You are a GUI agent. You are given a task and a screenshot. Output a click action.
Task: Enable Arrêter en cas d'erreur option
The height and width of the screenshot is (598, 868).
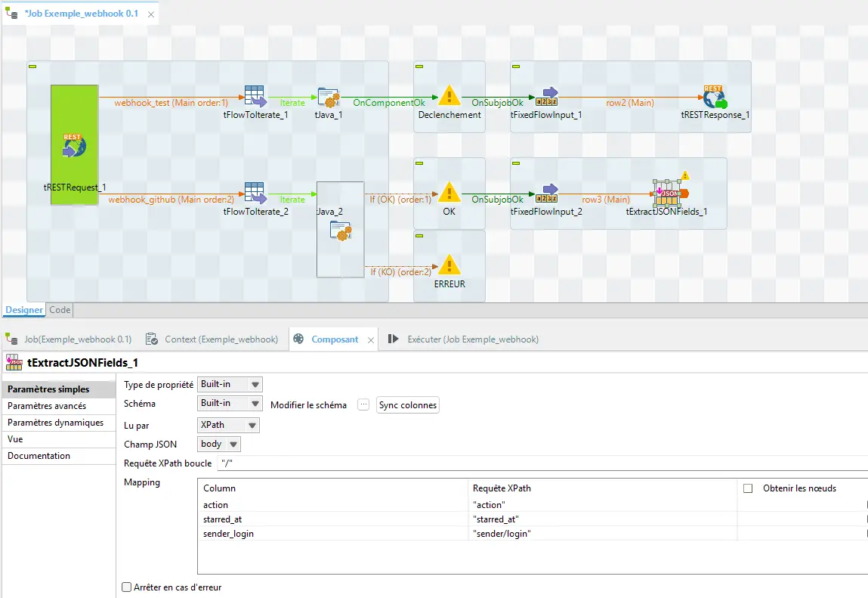click(x=126, y=587)
